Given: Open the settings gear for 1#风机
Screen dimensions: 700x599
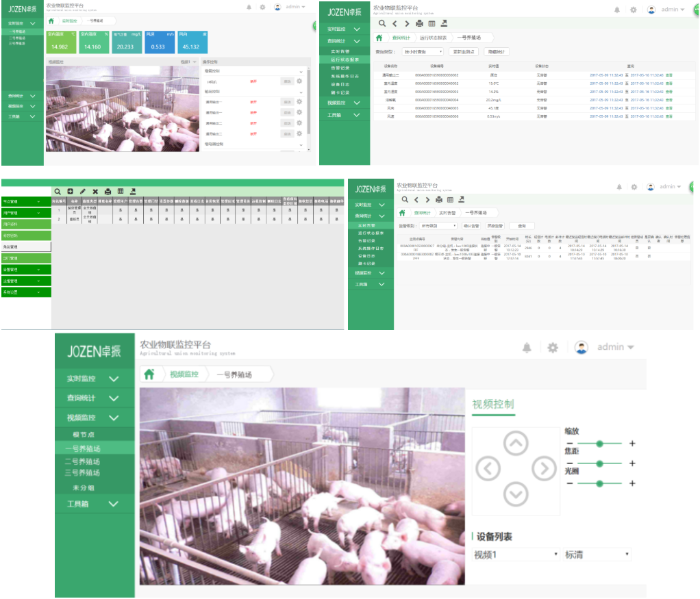Looking at the screenshot, I should pyautogui.click(x=299, y=81).
